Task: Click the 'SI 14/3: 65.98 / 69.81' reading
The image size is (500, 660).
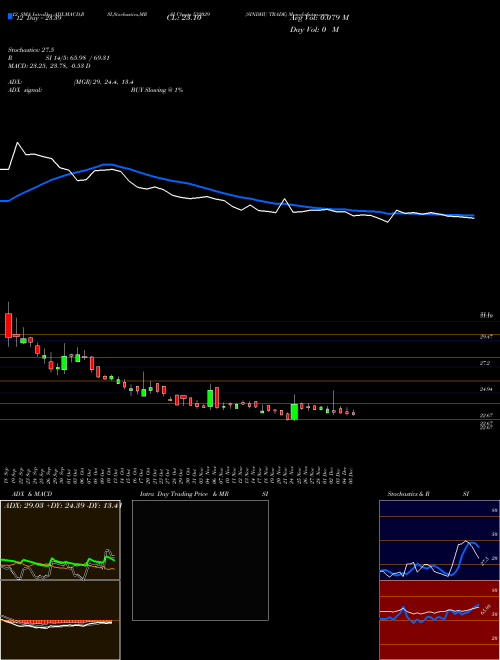Action: tap(78, 58)
